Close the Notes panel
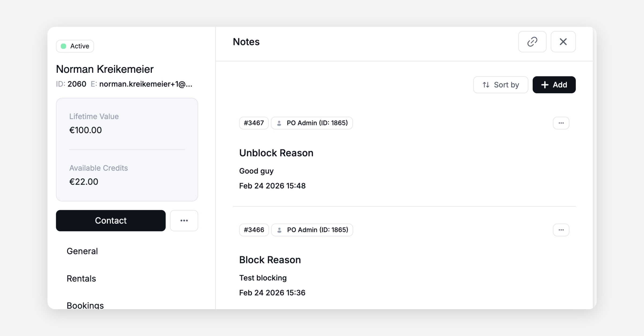The width and height of the screenshot is (644, 336). [563, 42]
